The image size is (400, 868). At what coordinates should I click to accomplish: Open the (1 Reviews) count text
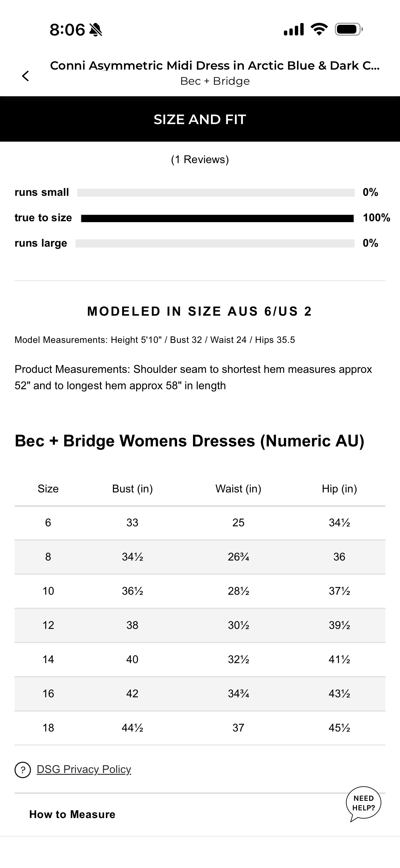point(200,159)
